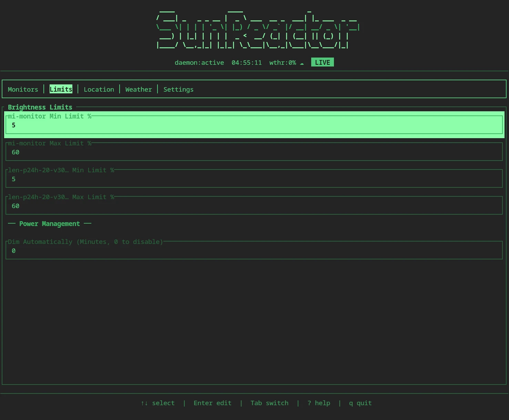Screen dimensions: 509x420
Task: Open the Location tab
Action: (99, 89)
